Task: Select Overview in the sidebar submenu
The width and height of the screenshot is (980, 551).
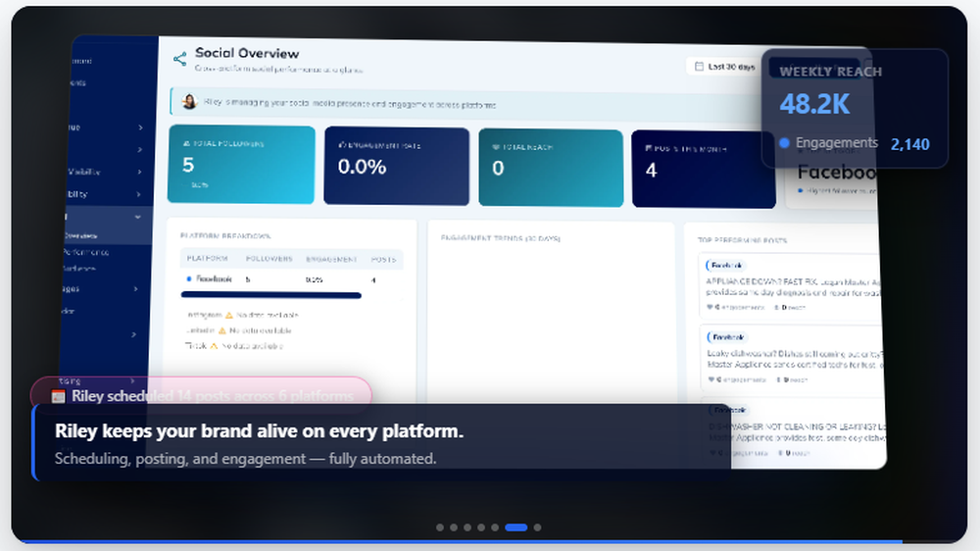Action: [x=80, y=235]
